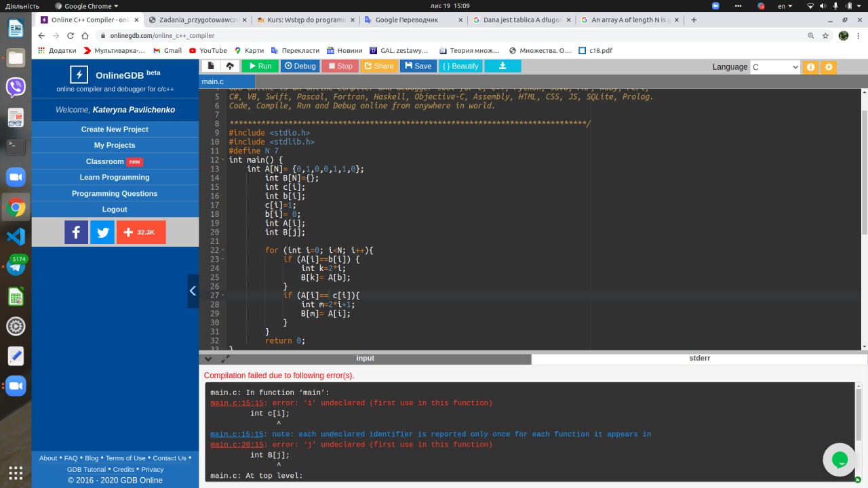Share on Twitter via the sidebar icon
This screenshot has width=868, height=488.
point(102,232)
